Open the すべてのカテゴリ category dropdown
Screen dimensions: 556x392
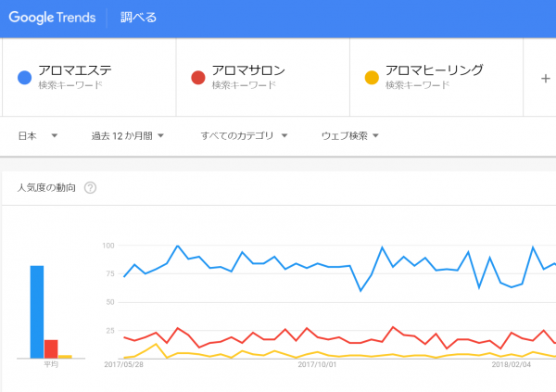(x=244, y=136)
